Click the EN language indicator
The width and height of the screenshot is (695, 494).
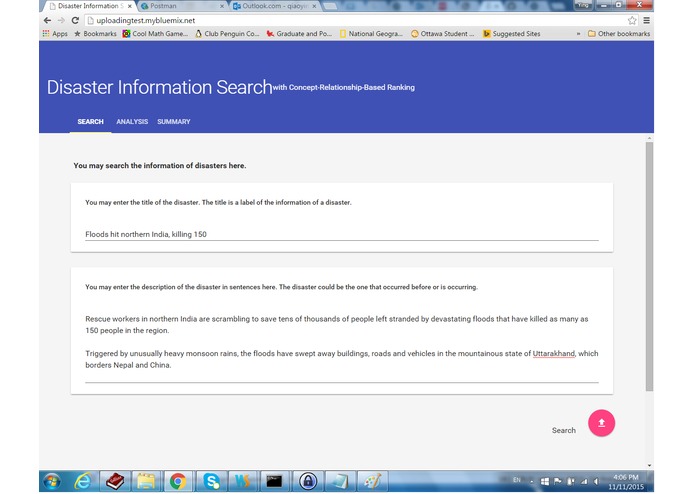(517, 480)
